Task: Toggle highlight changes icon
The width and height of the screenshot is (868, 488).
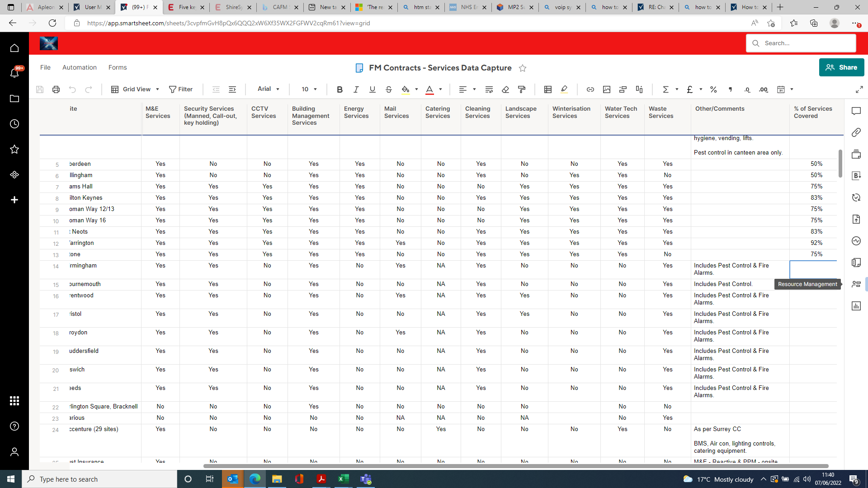Action: [x=564, y=89]
